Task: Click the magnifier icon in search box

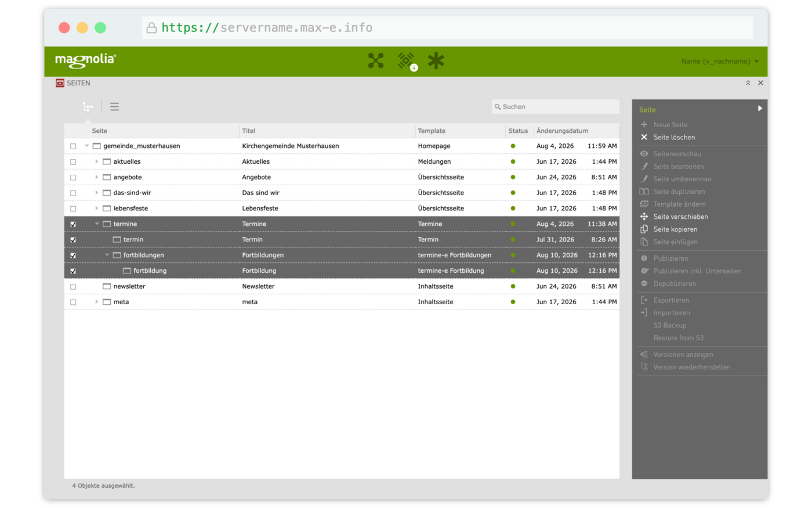Action: (498, 107)
